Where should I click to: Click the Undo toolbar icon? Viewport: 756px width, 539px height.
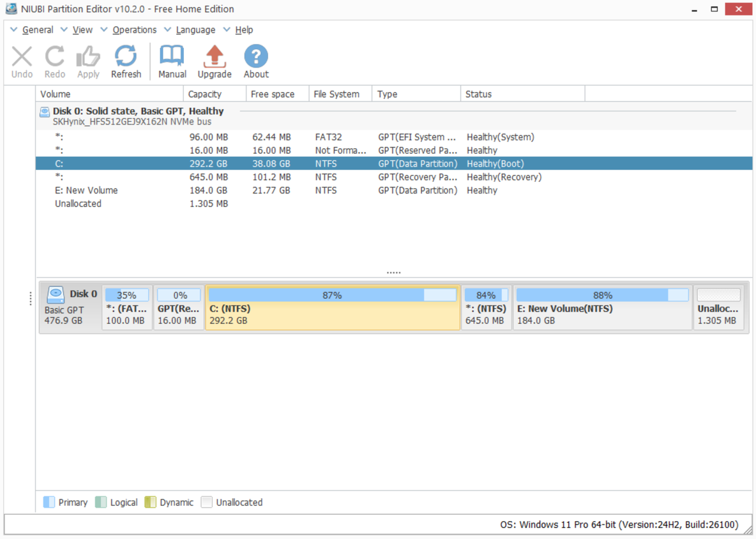(22, 56)
